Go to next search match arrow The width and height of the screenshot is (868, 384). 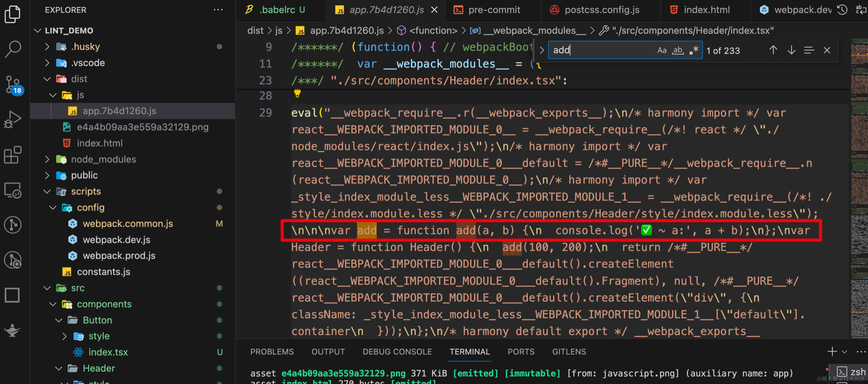tap(791, 50)
